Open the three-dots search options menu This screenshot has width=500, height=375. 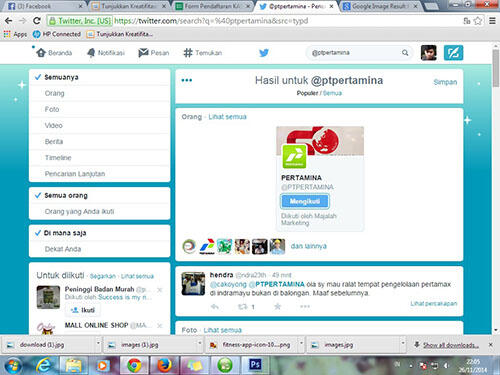point(187,80)
